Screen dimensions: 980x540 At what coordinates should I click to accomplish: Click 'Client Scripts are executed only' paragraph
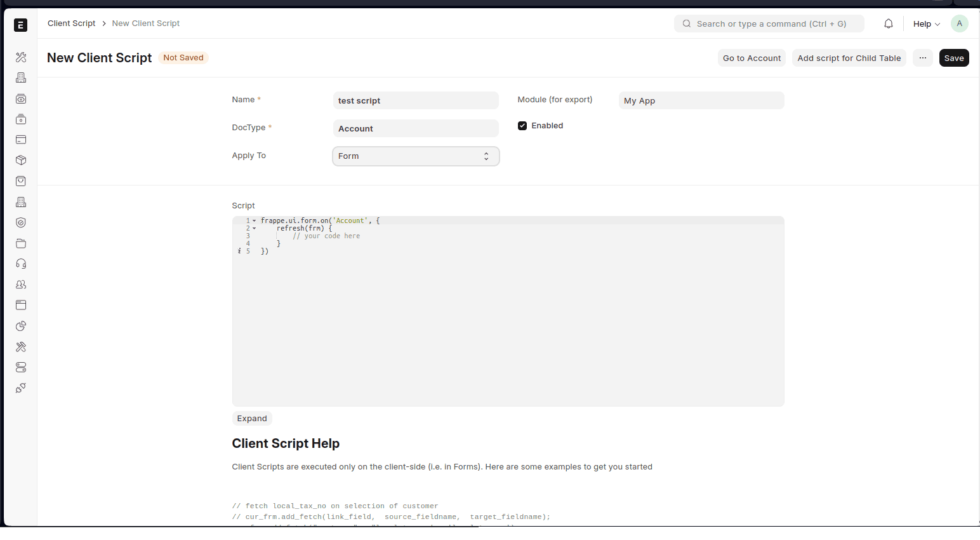(442, 467)
